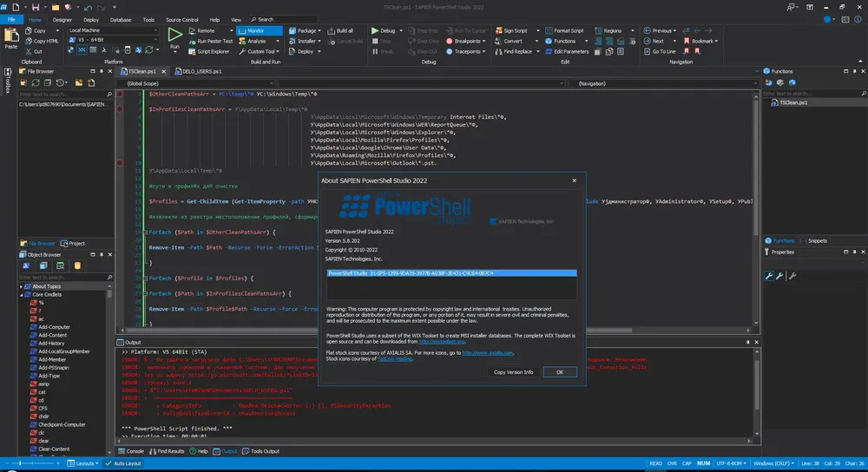Click the New document icon in title bar
This screenshot has height=472, width=868.
click(16, 7)
